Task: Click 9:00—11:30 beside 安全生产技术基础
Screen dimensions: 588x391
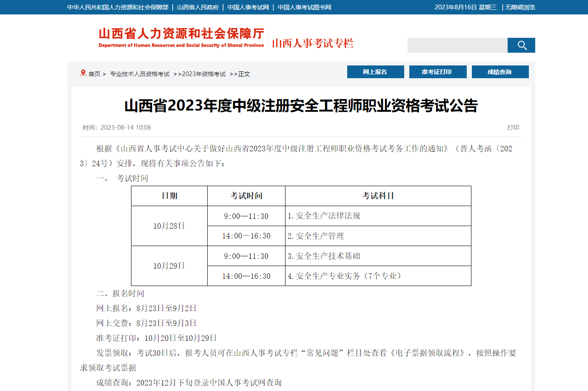Action: 246,256
